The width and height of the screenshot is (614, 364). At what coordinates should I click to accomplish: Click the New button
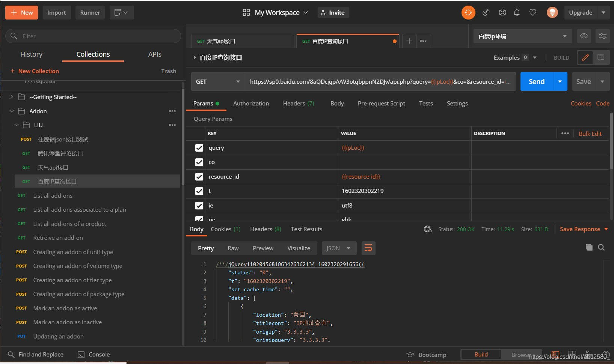22,12
